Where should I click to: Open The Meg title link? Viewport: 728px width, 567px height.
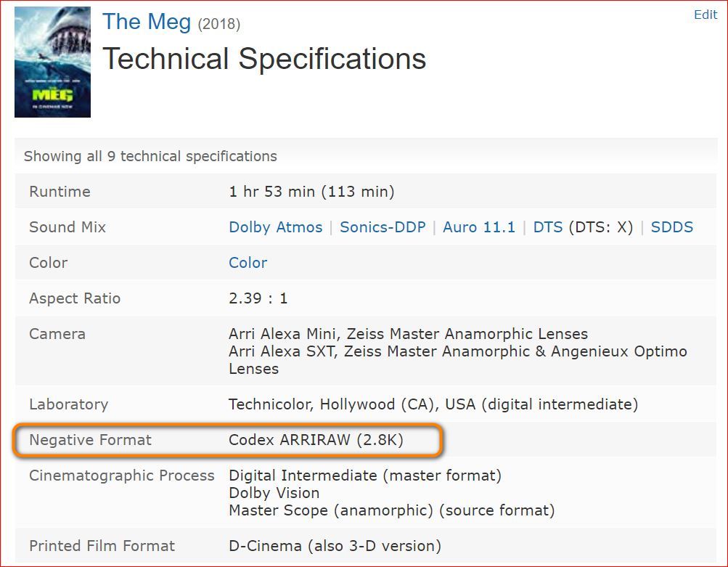147,22
